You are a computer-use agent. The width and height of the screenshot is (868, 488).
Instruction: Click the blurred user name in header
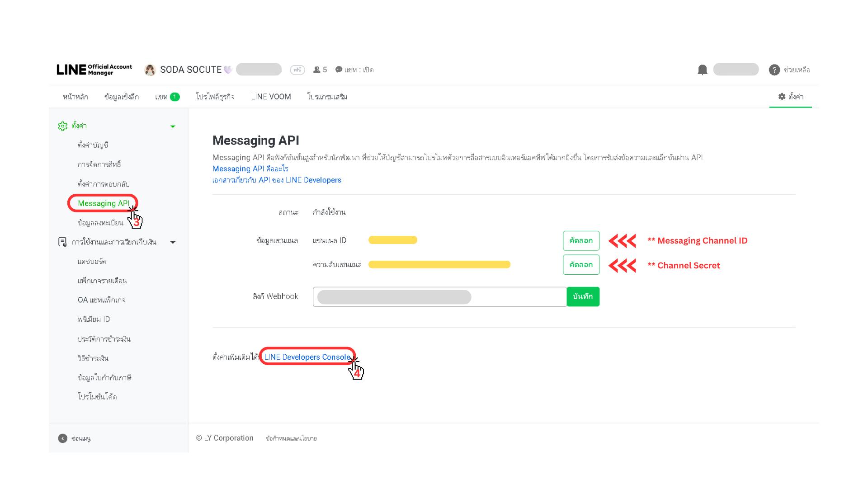point(736,69)
